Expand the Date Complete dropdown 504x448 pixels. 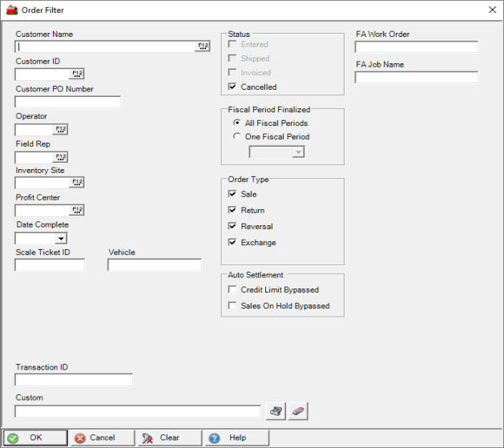click(x=61, y=238)
